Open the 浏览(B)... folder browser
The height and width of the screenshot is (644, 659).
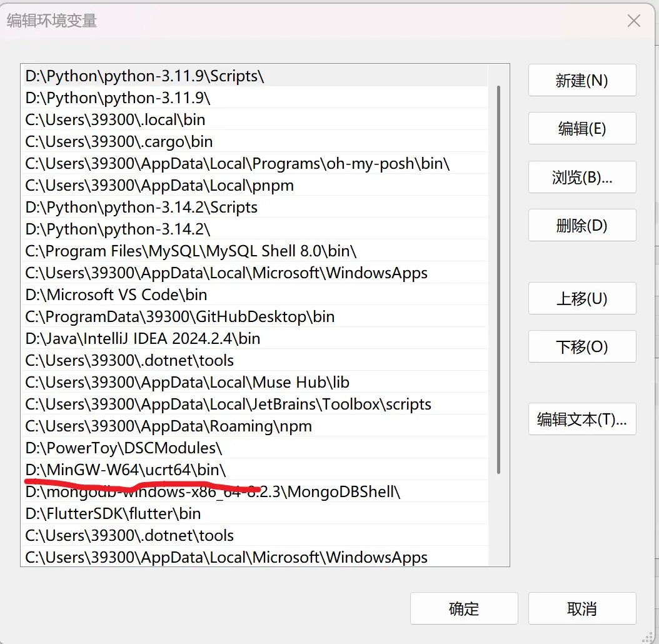[582, 177]
